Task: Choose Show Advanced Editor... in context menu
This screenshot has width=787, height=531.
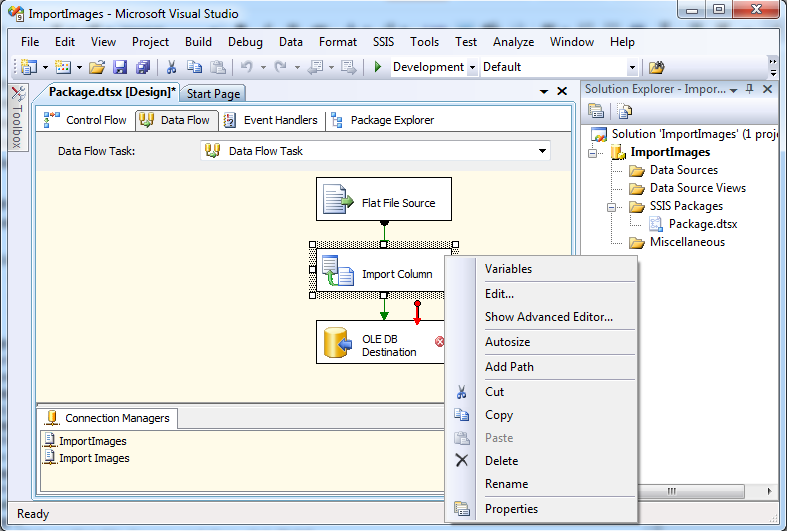Action: click(x=541, y=317)
